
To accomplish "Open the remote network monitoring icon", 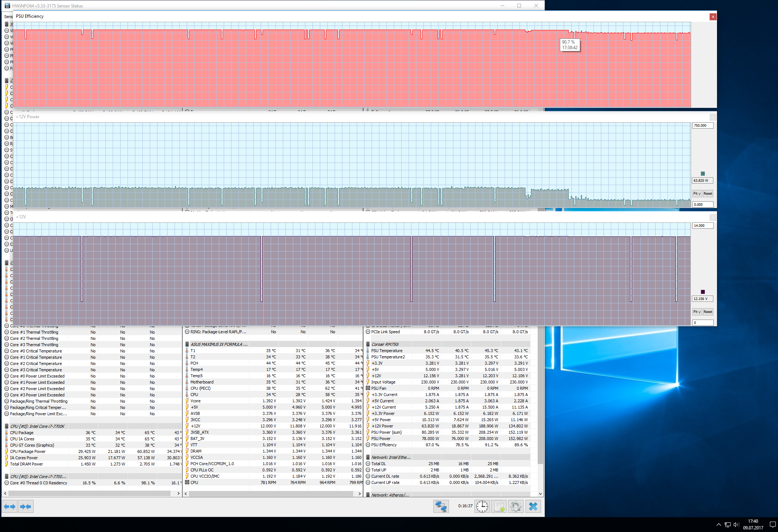I will pos(441,506).
